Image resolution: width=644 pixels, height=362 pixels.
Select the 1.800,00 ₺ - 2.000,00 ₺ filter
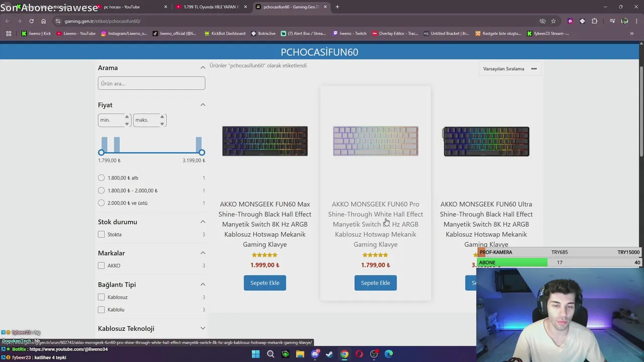coord(101,191)
